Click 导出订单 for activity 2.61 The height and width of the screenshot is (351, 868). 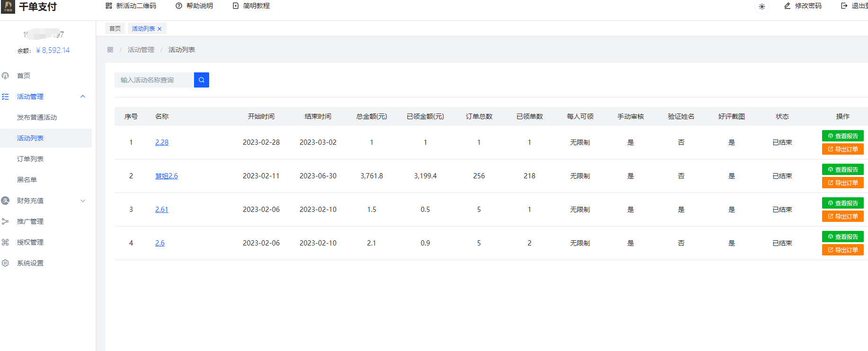(x=843, y=216)
